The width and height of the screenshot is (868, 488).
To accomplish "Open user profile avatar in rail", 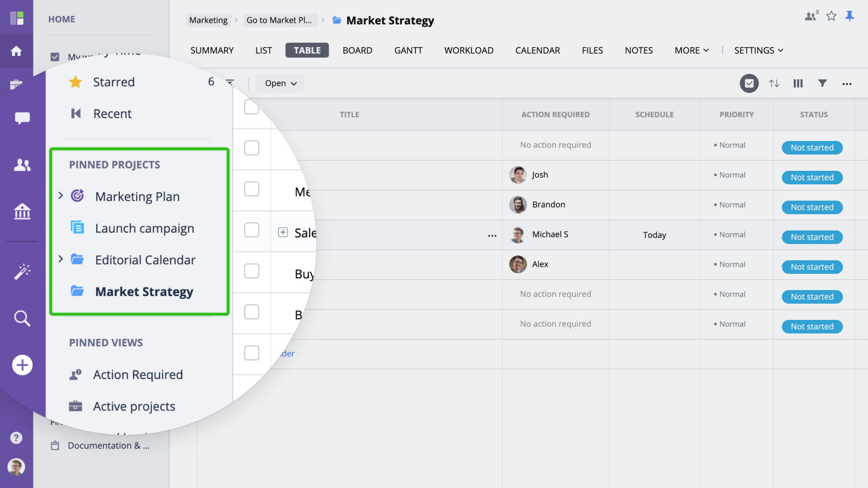I will pyautogui.click(x=16, y=467).
